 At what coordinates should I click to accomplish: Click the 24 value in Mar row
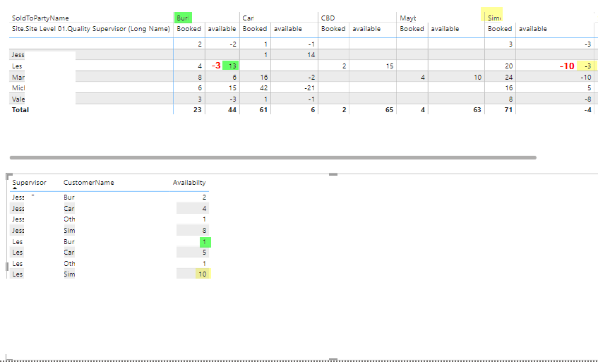click(509, 78)
